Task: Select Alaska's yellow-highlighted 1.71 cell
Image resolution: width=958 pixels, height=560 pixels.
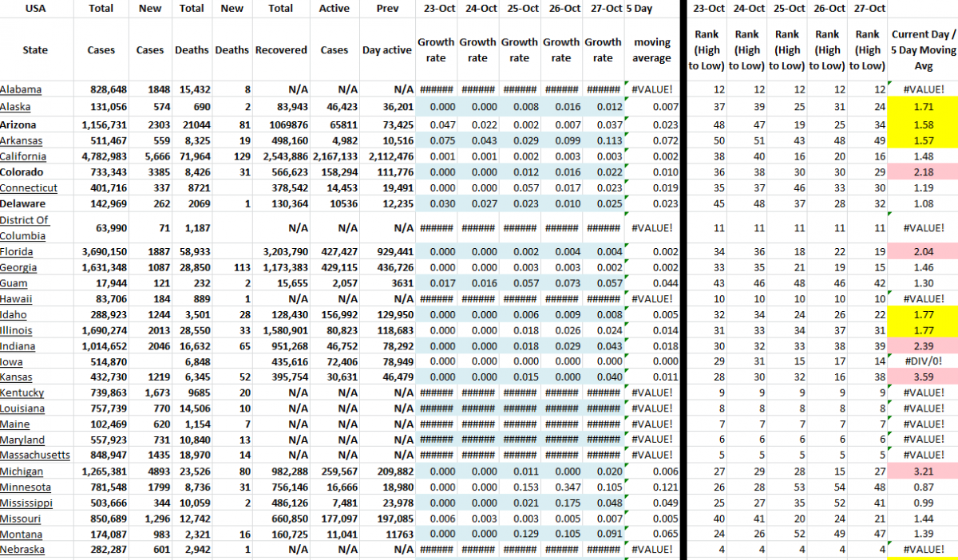Action: click(x=924, y=107)
